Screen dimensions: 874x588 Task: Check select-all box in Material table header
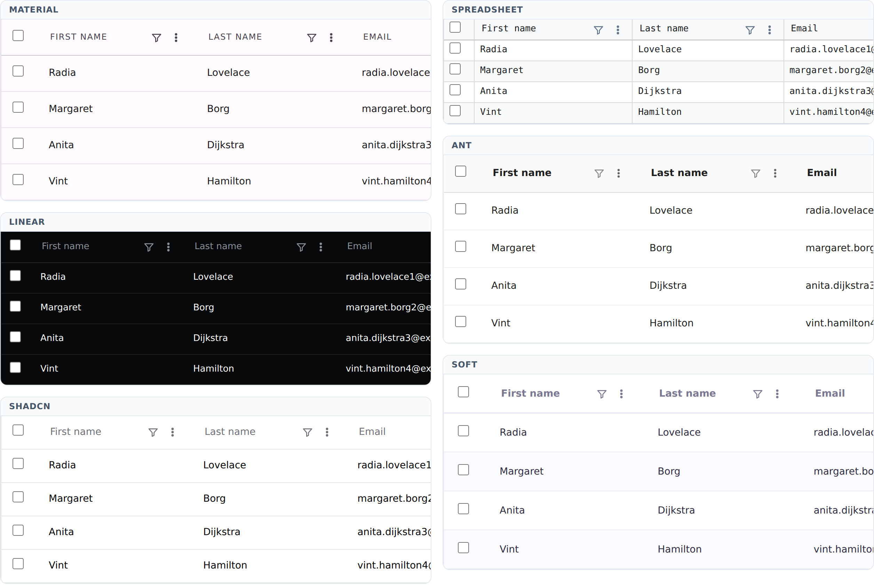pos(18,35)
